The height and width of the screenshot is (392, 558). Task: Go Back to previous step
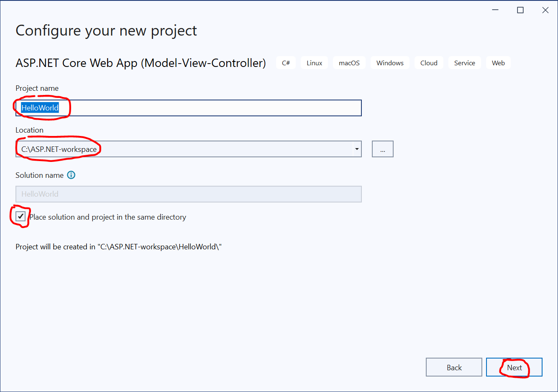point(454,367)
